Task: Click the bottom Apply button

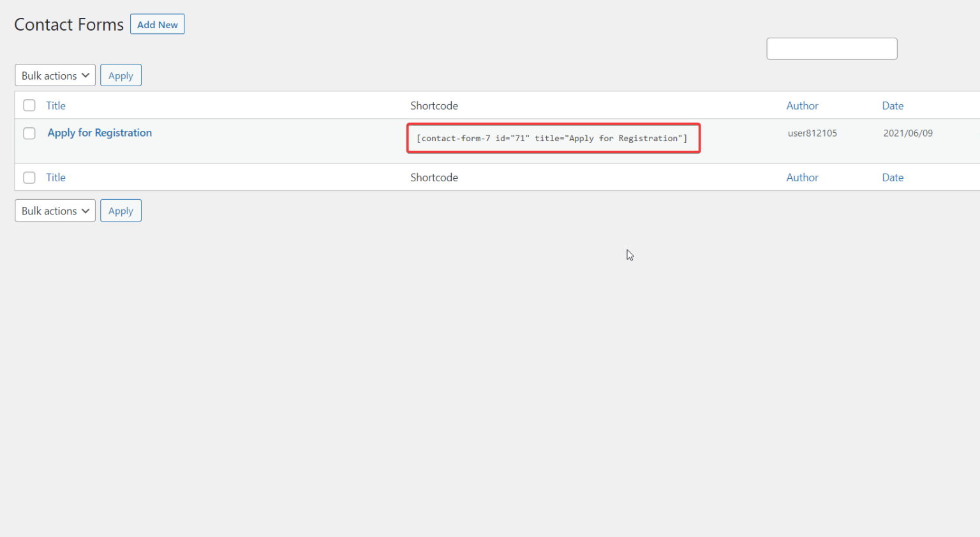Action: point(121,210)
